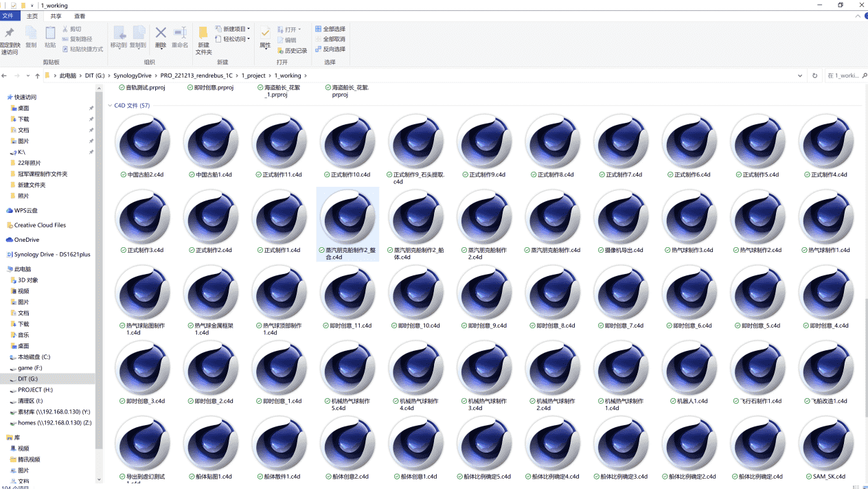
Task: Switch to the 主页 ribbon tab
Action: (32, 16)
